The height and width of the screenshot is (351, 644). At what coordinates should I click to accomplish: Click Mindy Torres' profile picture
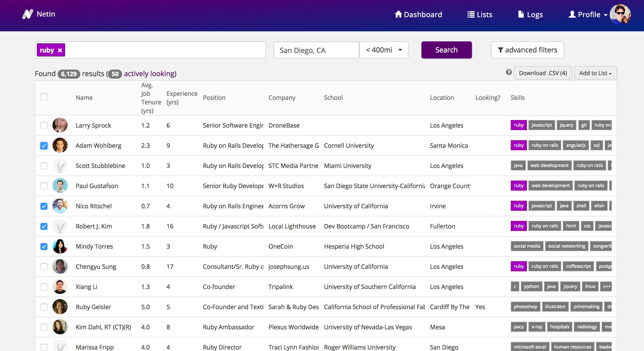click(x=60, y=246)
